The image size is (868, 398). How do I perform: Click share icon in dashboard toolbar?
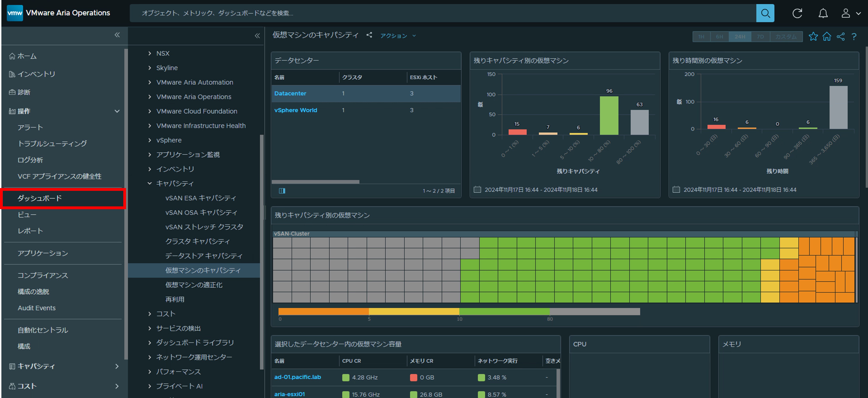(840, 36)
